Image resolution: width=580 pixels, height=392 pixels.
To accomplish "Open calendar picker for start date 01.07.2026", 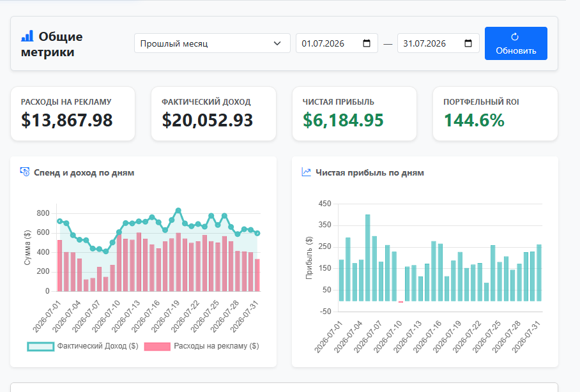I will [367, 43].
